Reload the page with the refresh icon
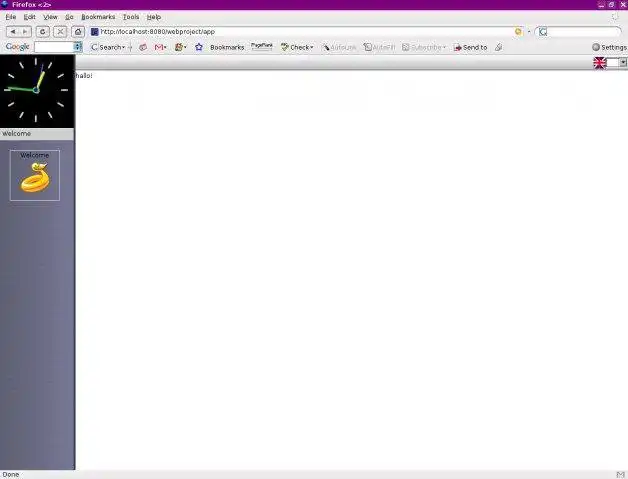This screenshot has height=479, width=628. (x=43, y=32)
